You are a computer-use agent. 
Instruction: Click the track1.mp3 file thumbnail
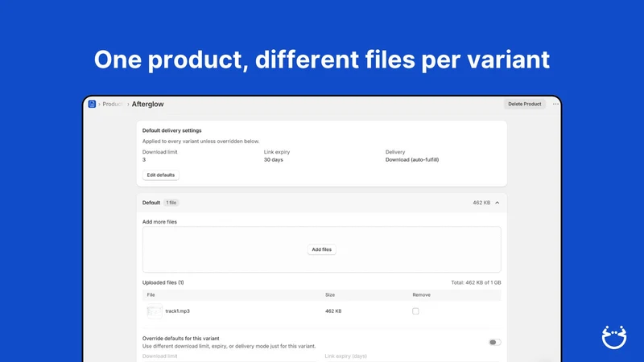point(155,311)
